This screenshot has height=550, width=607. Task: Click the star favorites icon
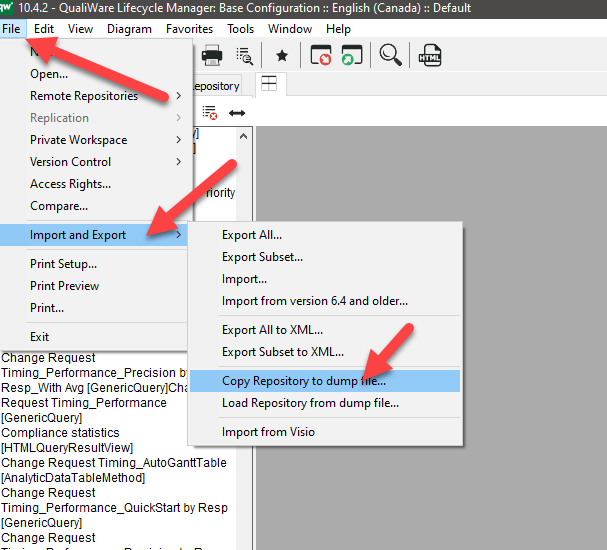[x=282, y=56]
